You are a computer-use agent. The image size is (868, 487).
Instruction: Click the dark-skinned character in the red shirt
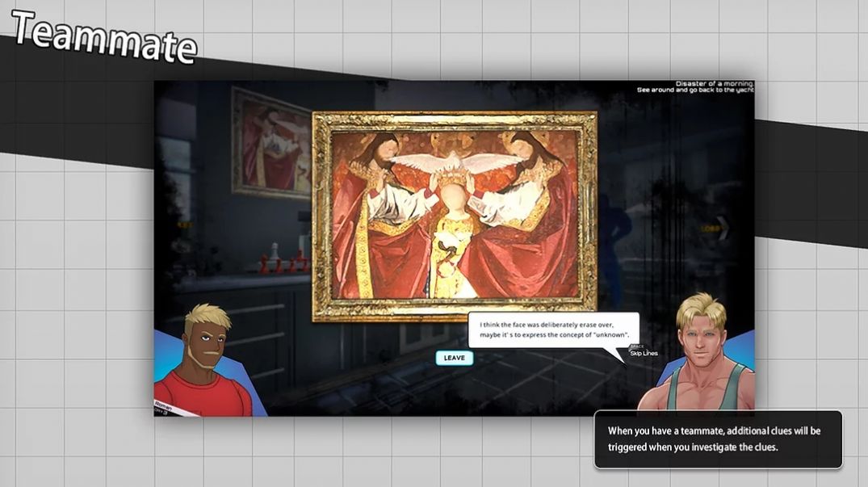point(204,359)
